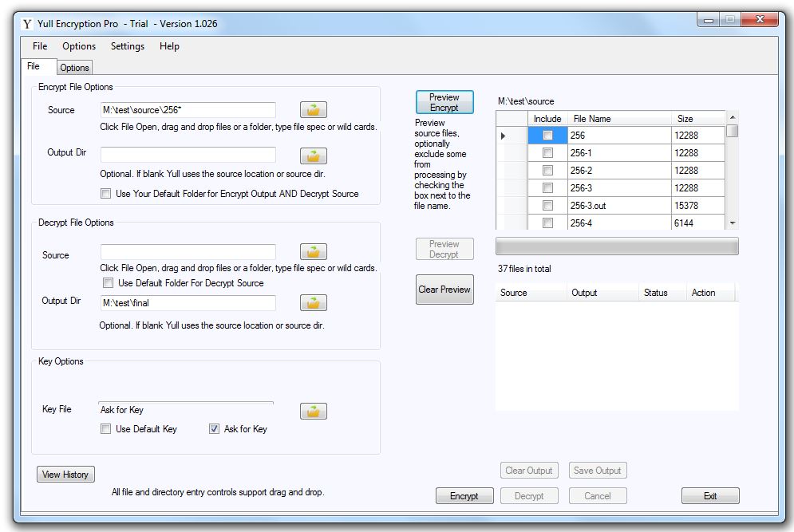
Task: Click the Yull app icon in title bar
Action: pyautogui.click(x=27, y=24)
